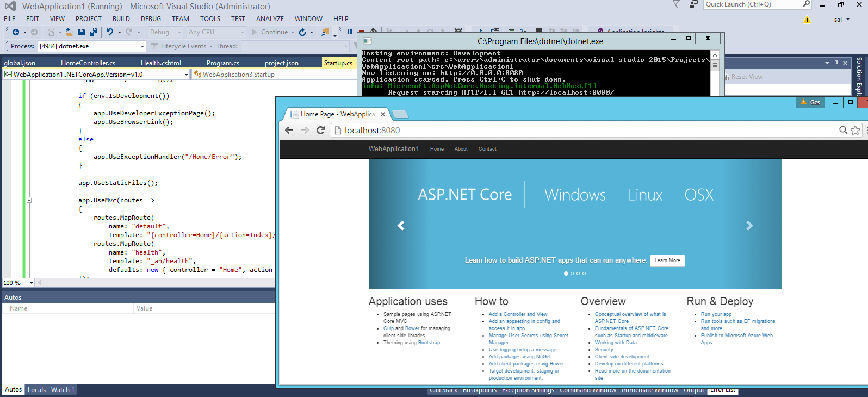The height and width of the screenshot is (397, 868).
Task: Click the feedback person icon
Action: [693, 4]
